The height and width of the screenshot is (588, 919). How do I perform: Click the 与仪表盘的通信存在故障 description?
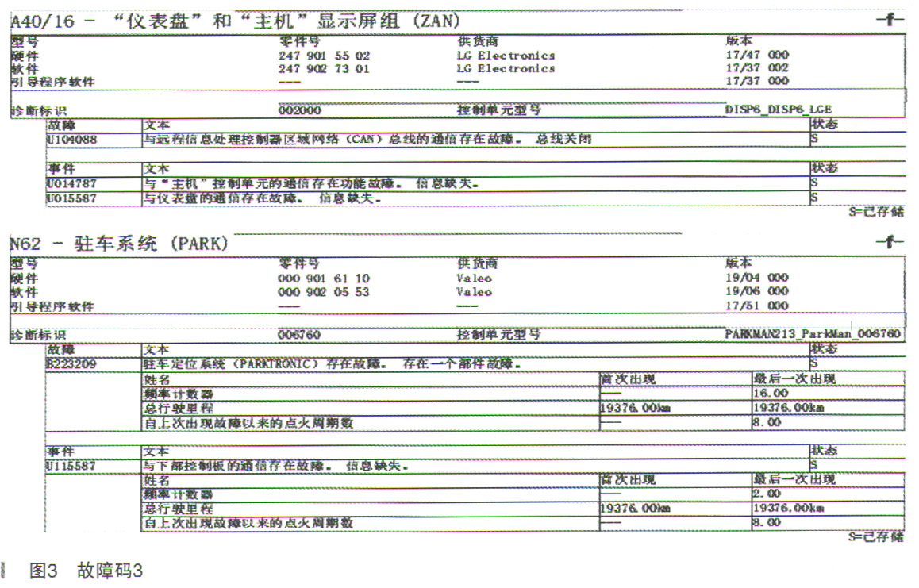click(263, 198)
